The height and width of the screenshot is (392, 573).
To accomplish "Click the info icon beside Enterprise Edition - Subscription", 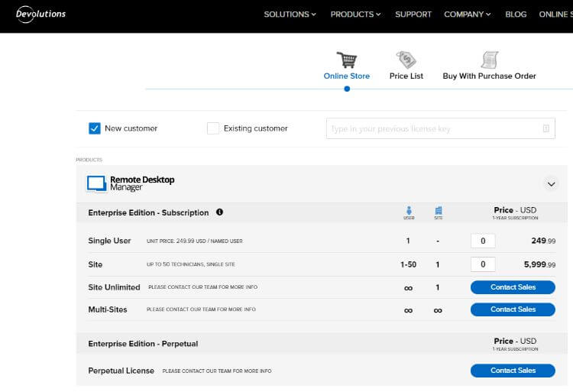I will pyautogui.click(x=220, y=212).
